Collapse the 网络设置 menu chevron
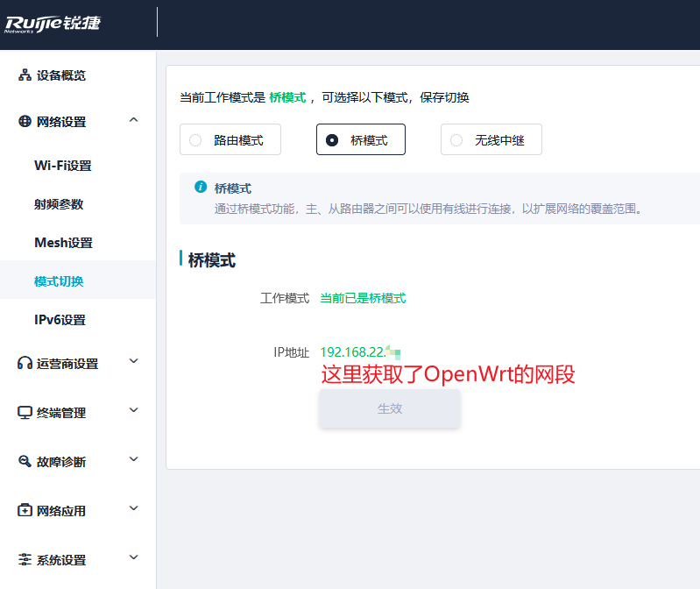The image size is (700, 589). point(133,120)
